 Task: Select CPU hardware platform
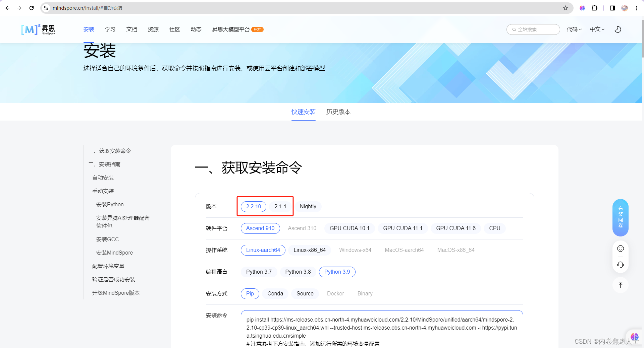(x=495, y=228)
